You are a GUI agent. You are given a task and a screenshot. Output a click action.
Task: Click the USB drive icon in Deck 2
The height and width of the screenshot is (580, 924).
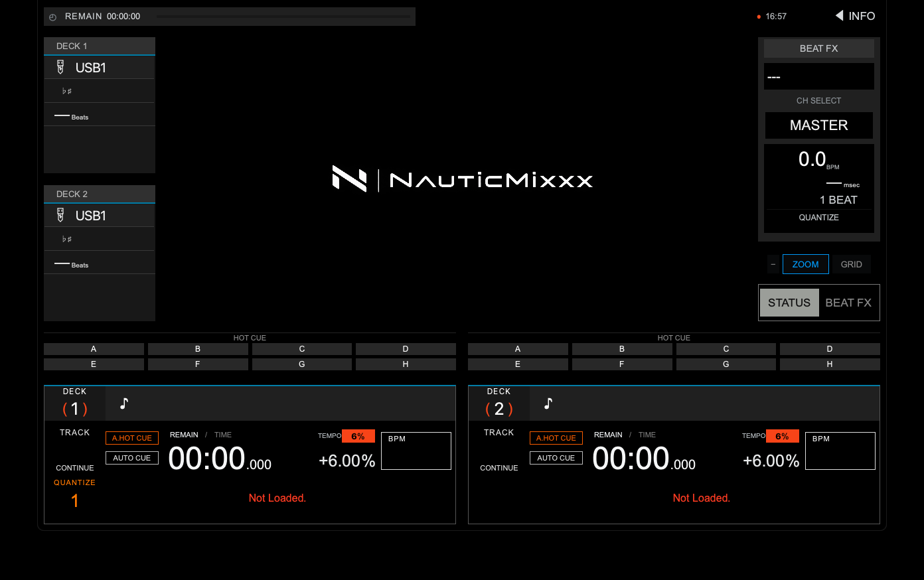(x=60, y=214)
